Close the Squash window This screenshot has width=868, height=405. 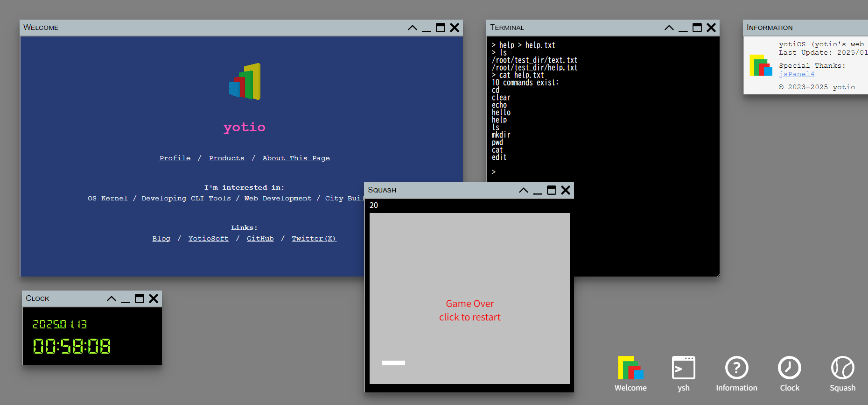pos(566,190)
